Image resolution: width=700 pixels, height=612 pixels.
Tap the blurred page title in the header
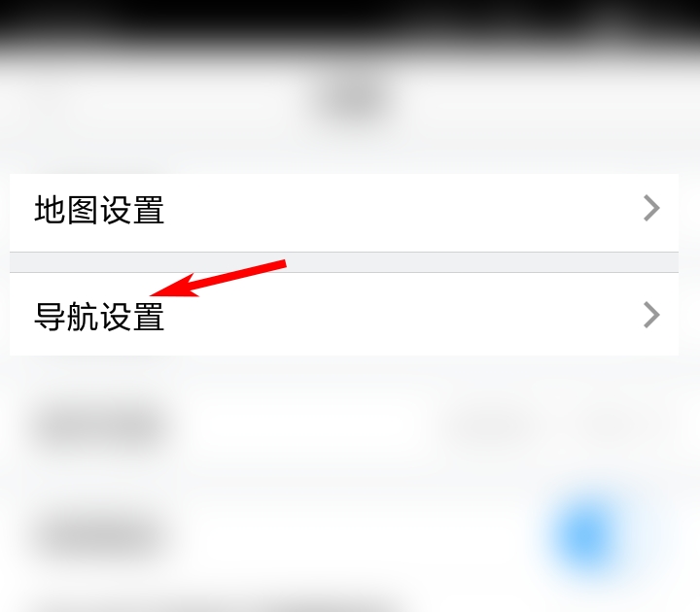pos(354,101)
